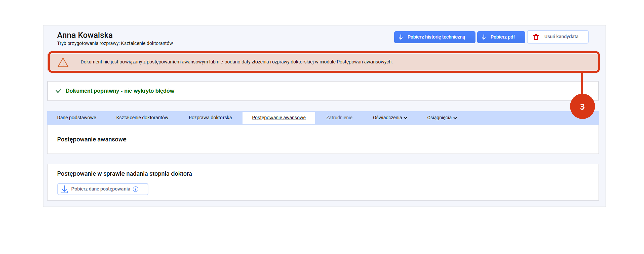This screenshot has height=254, width=644.
Task: Click the trash icon for deleting candidate
Action: (x=536, y=37)
